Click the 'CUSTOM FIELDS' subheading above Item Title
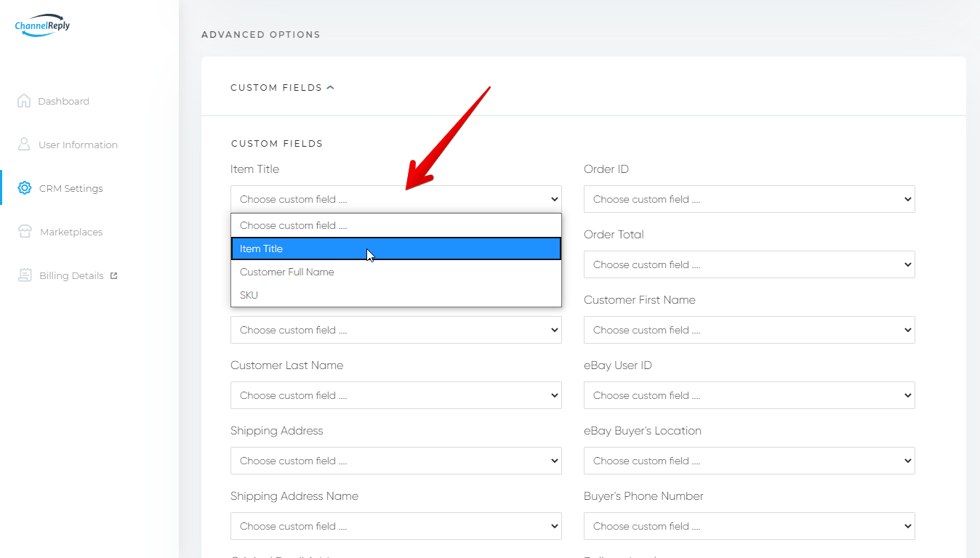The width and height of the screenshot is (980, 558). tap(277, 143)
